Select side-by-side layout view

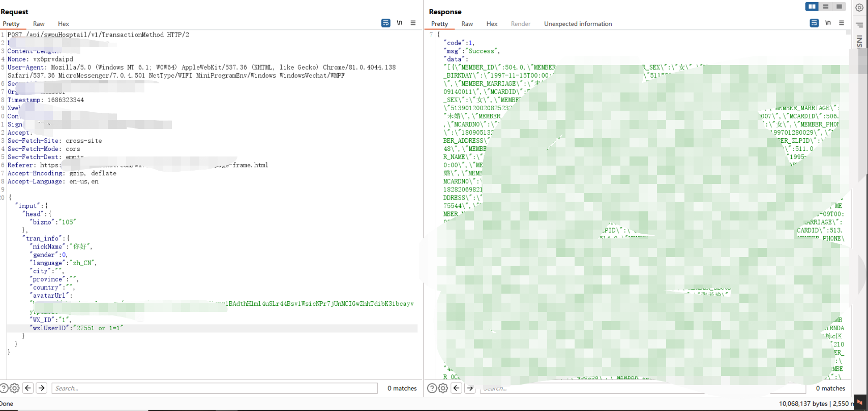point(812,7)
